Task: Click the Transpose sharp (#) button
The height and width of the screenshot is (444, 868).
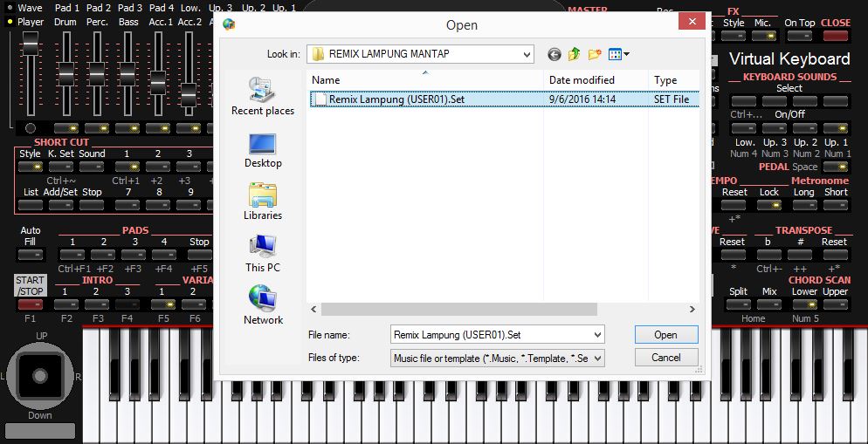Action: pos(799,255)
